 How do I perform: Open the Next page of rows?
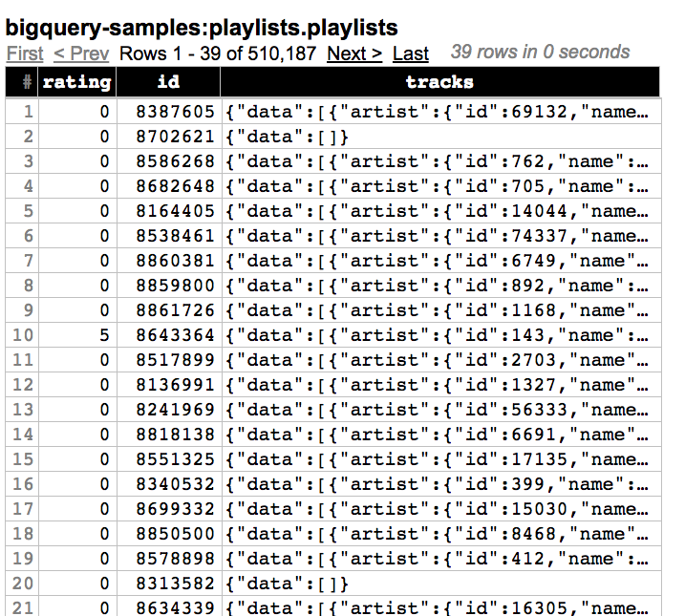coord(353,53)
